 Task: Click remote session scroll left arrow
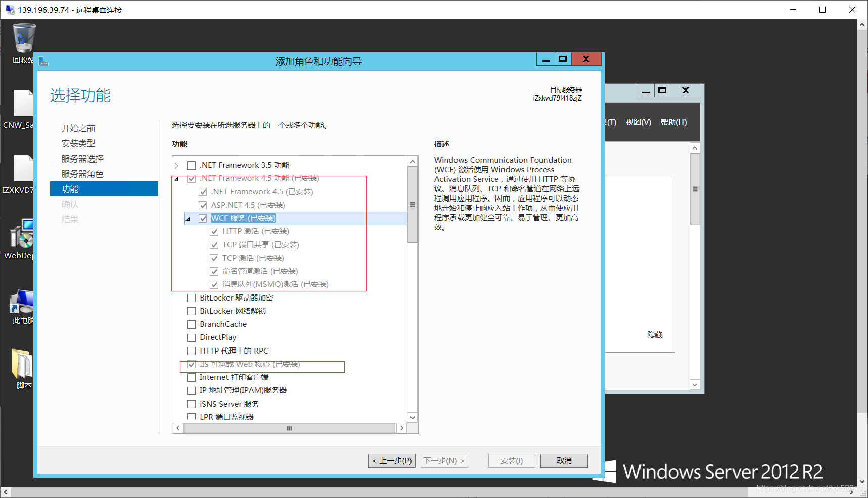5,492
